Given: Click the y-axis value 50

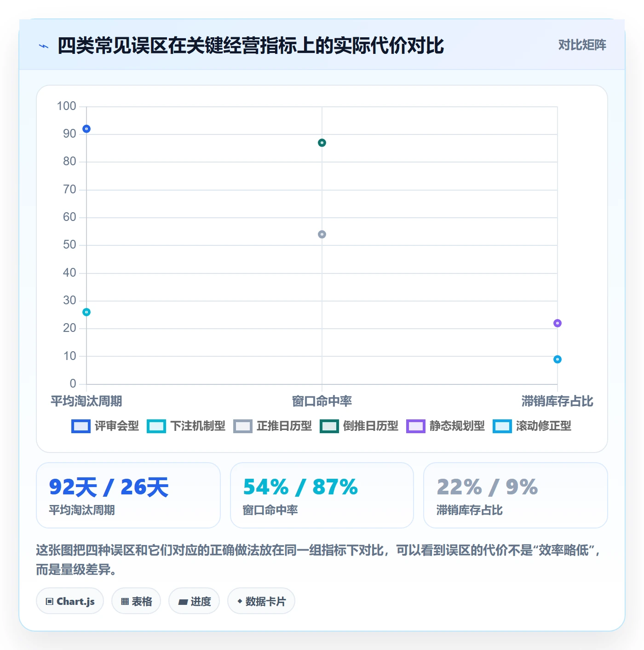Looking at the screenshot, I should pyautogui.click(x=69, y=244).
